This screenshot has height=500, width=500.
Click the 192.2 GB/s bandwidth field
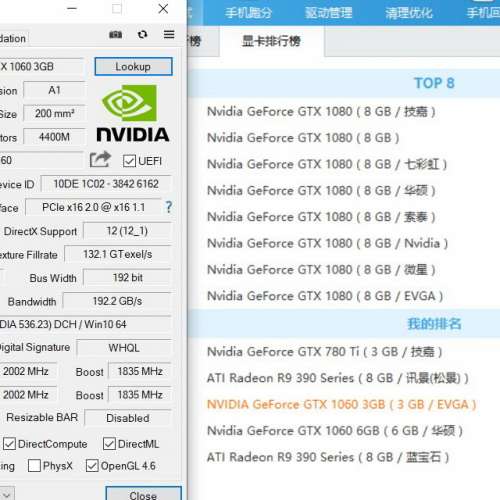[x=117, y=301]
